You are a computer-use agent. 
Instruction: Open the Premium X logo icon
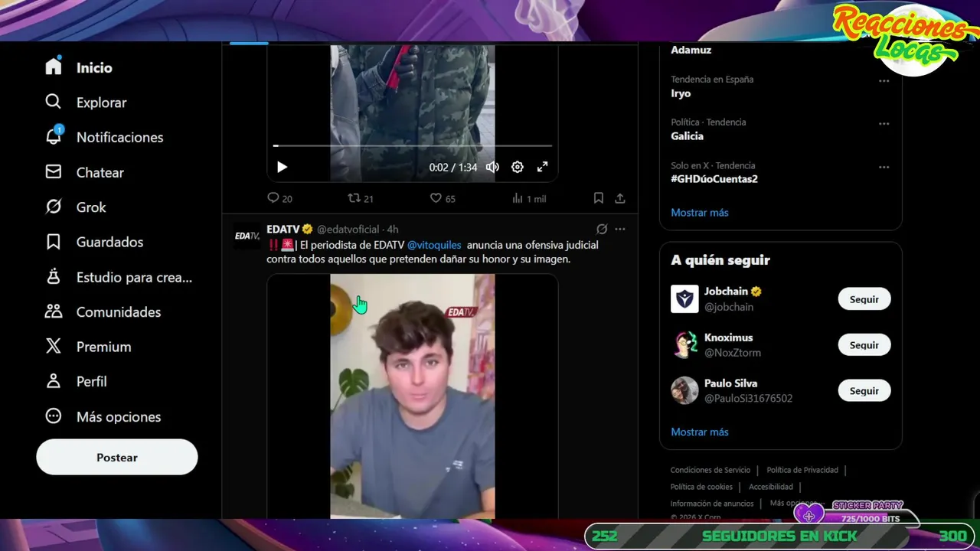(x=54, y=347)
